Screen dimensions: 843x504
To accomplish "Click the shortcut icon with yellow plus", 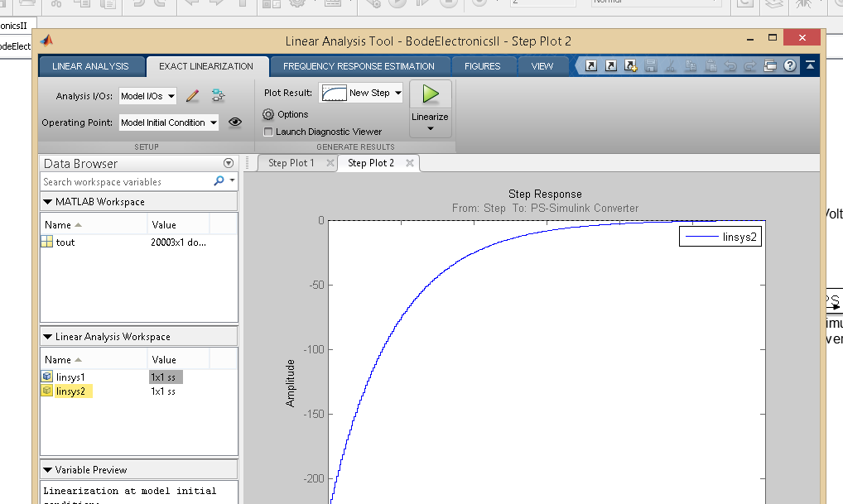I will point(630,66).
